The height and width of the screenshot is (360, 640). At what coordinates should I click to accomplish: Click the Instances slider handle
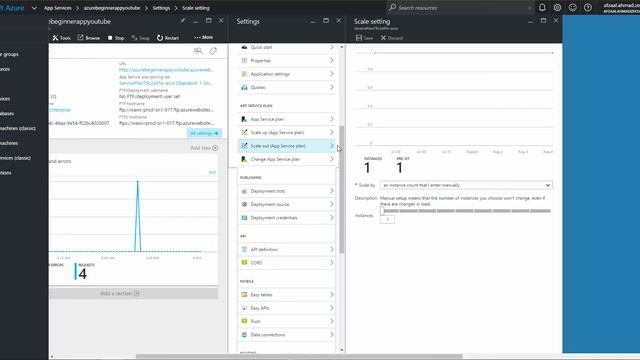click(382, 211)
